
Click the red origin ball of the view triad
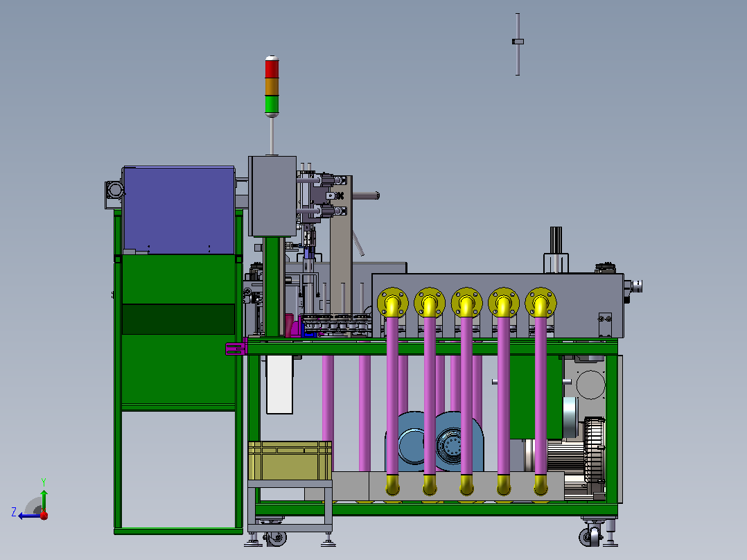[44, 515]
